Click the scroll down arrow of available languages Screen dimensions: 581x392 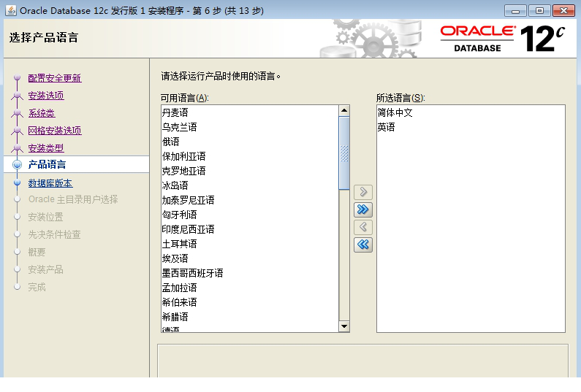[344, 326]
